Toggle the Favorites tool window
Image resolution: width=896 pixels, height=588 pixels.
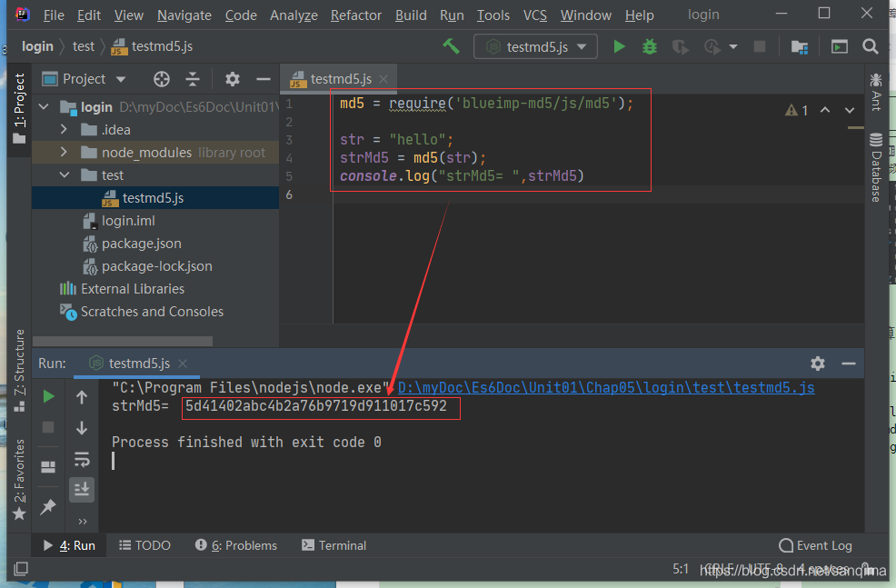pos(19,480)
